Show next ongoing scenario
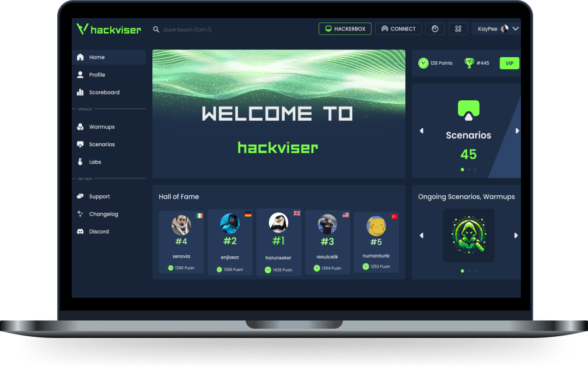 516,235
